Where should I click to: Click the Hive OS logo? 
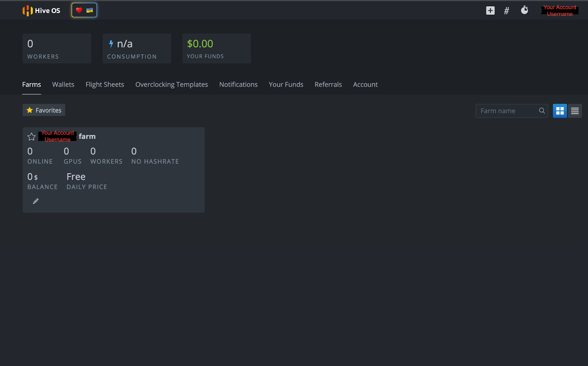point(41,11)
